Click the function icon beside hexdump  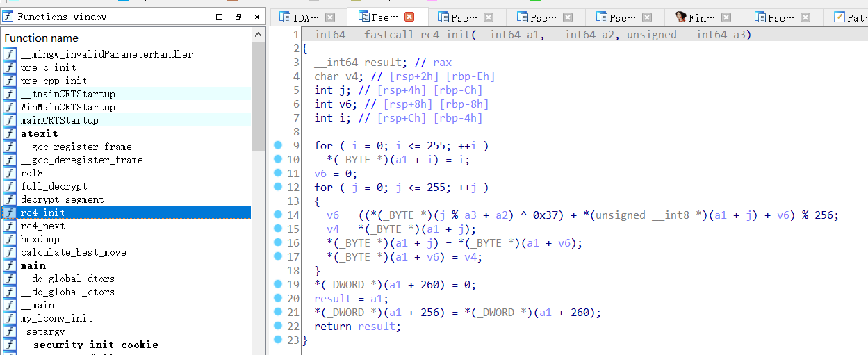[x=10, y=239]
